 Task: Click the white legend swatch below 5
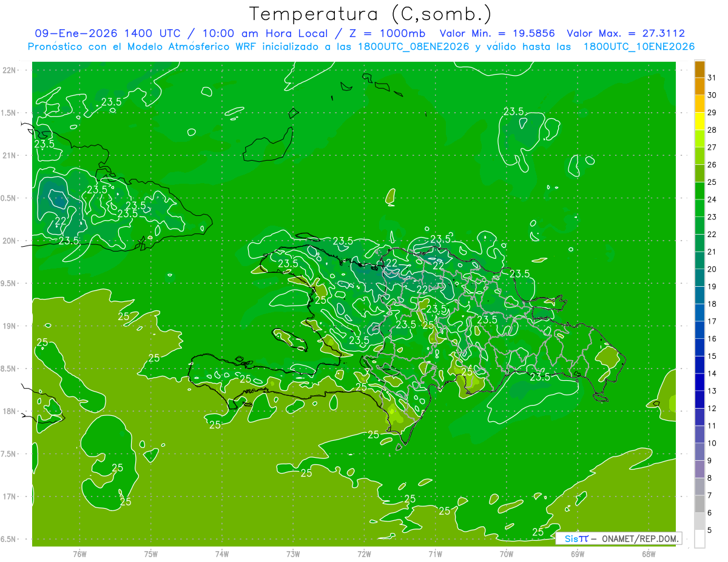tap(699, 539)
